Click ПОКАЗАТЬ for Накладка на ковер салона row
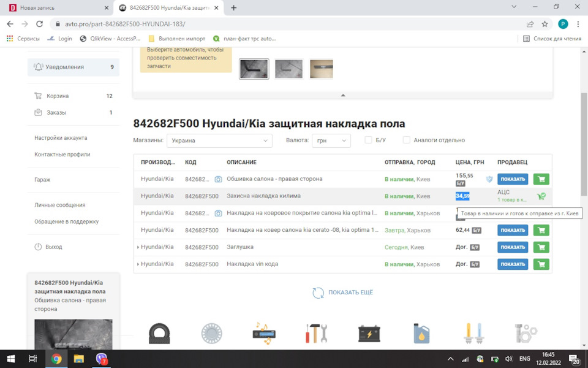This screenshot has height=368, width=588. click(x=513, y=230)
